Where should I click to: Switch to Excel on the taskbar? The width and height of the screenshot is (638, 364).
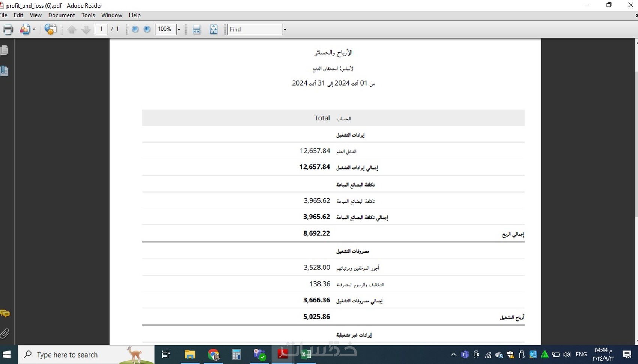point(306,355)
